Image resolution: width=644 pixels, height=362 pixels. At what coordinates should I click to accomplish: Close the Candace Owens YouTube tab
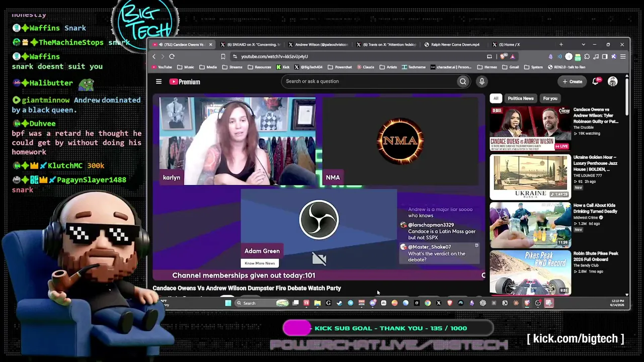(x=211, y=44)
